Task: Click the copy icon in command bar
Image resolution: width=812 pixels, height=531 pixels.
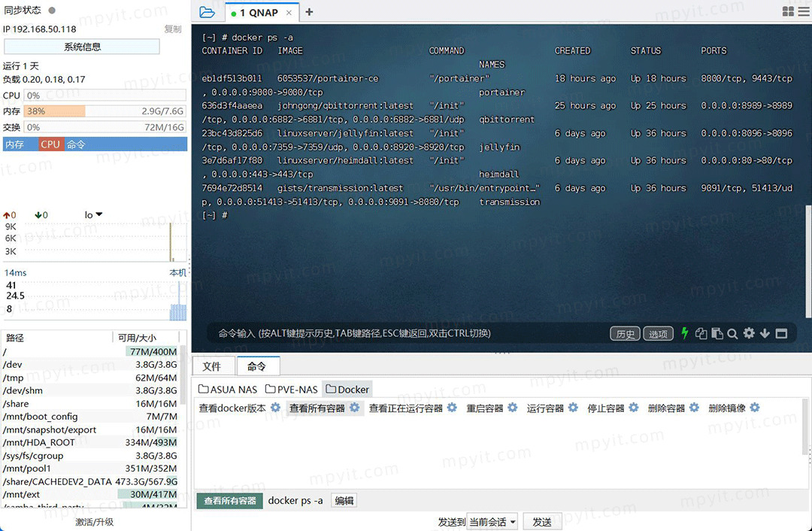Action: (701, 334)
